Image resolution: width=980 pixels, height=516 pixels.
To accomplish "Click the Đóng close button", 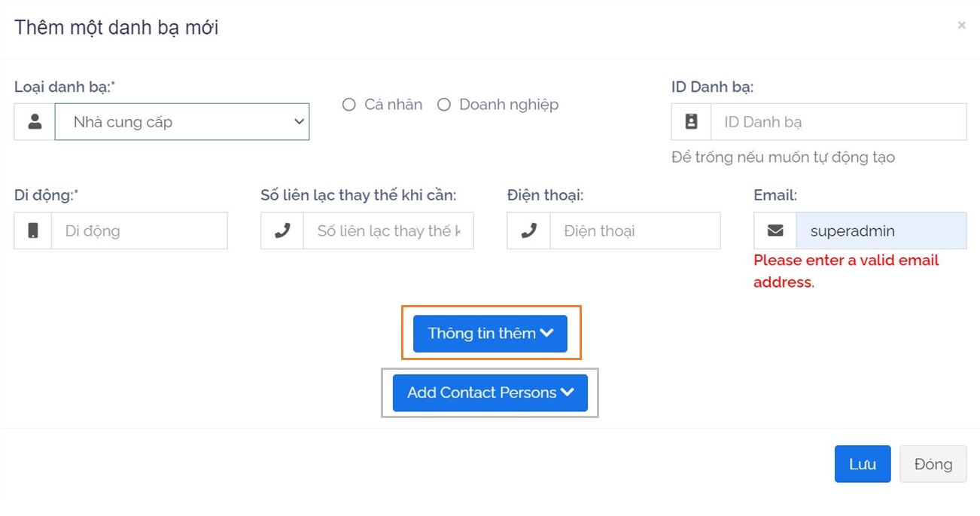I will [x=933, y=464].
